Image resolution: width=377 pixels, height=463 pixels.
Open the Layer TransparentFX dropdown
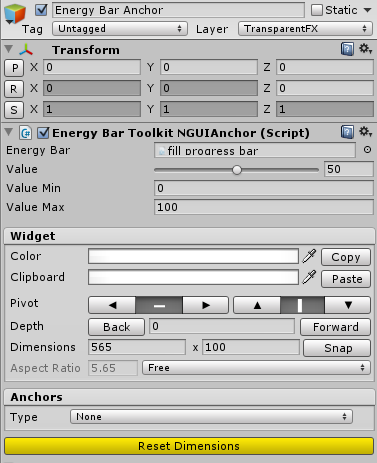[x=305, y=29]
